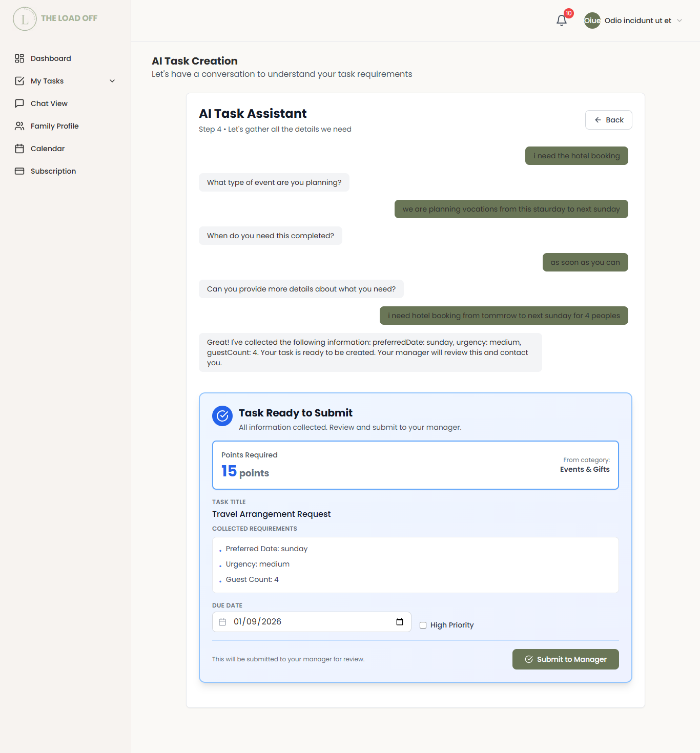Click the Task Ready to Submit heading

point(296,413)
